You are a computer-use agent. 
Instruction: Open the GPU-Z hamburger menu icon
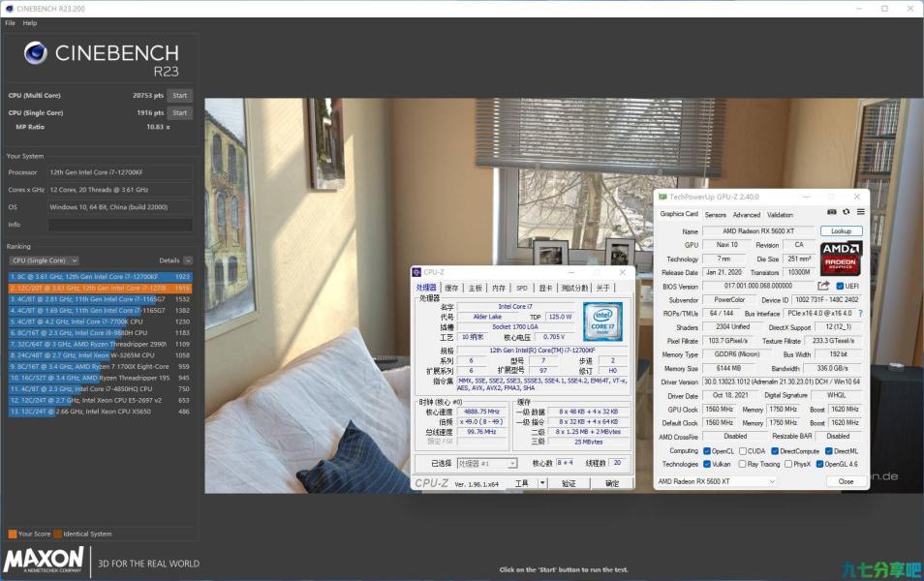point(860,212)
